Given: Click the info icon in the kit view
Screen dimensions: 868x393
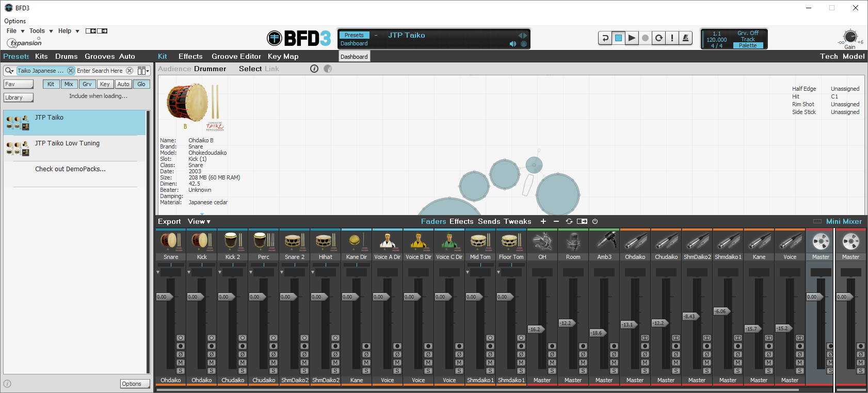Looking at the screenshot, I should click(314, 69).
